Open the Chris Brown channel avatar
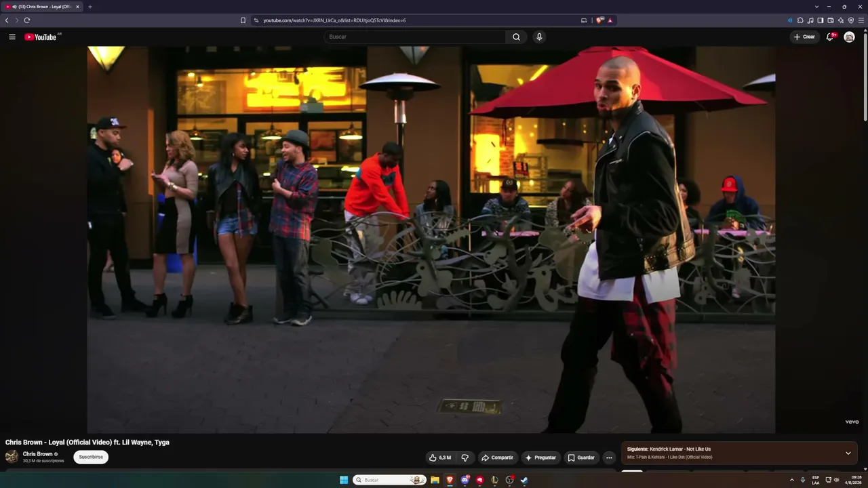868x488 pixels. click(12, 457)
